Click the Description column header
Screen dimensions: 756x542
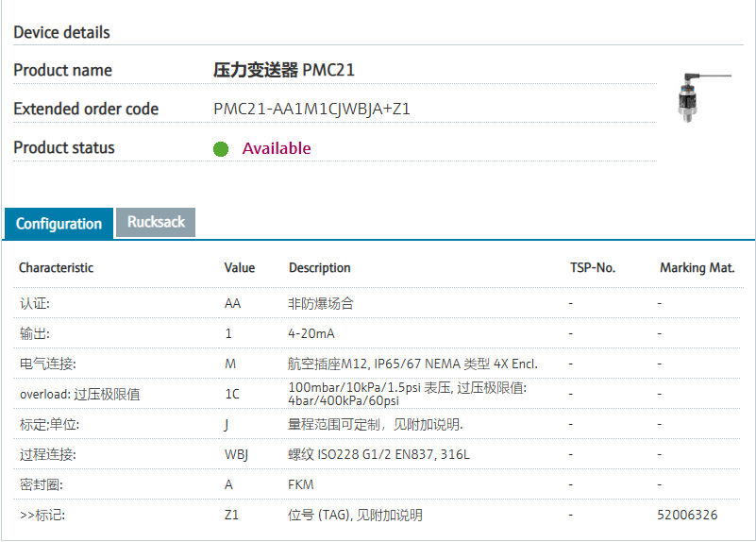click(319, 268)
